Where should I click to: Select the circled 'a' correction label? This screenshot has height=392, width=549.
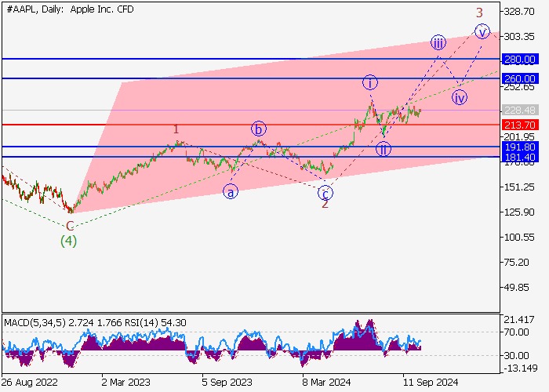231,192
